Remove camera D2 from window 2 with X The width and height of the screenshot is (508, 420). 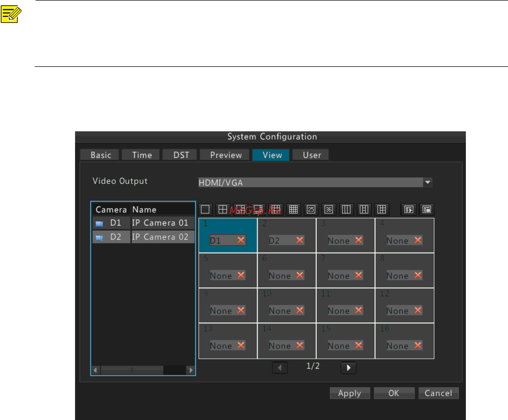pos(300,240)
